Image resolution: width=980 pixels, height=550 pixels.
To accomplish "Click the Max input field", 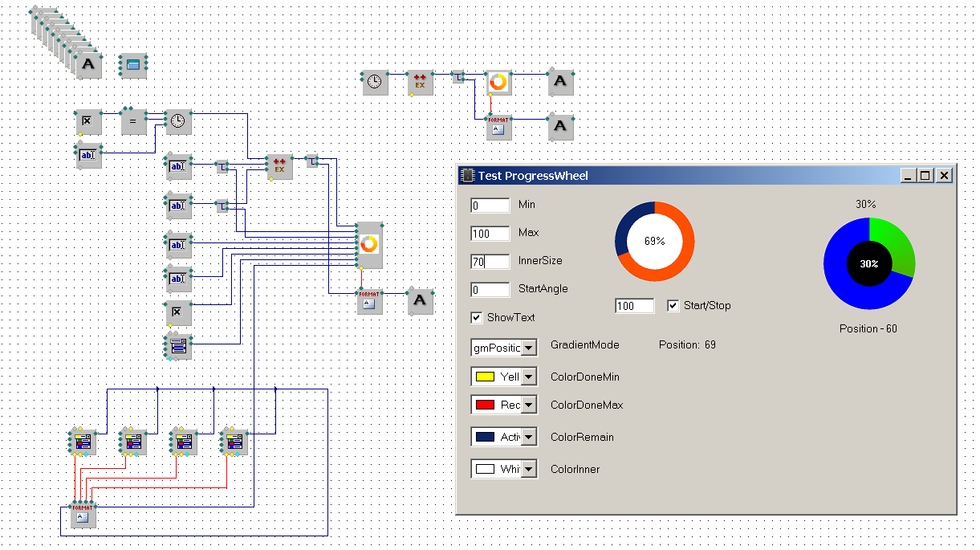I will tap(490, 234).
